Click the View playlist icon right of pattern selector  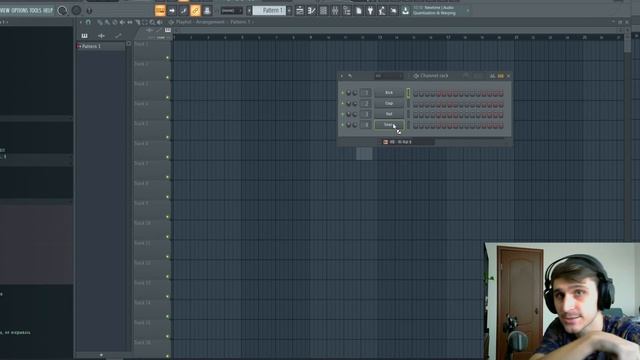(x=300, y=11)
